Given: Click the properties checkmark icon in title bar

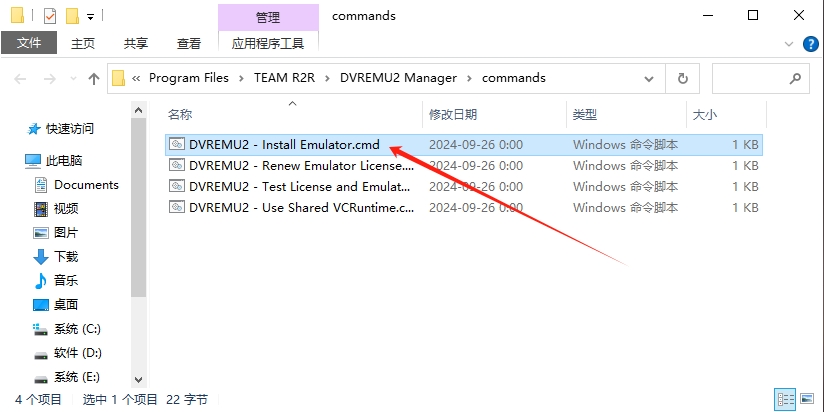Looking at the screenshot, I should click(x=50, y=16).
